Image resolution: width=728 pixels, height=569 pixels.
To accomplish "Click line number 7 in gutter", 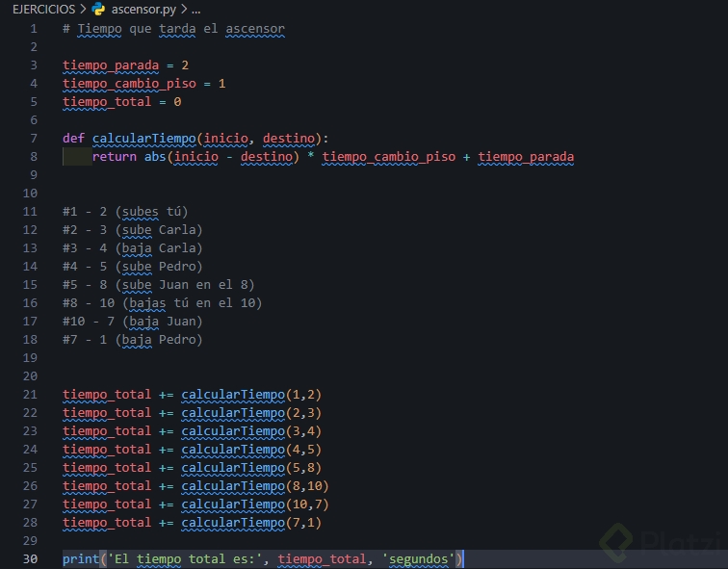I will (x=34, y=139).
